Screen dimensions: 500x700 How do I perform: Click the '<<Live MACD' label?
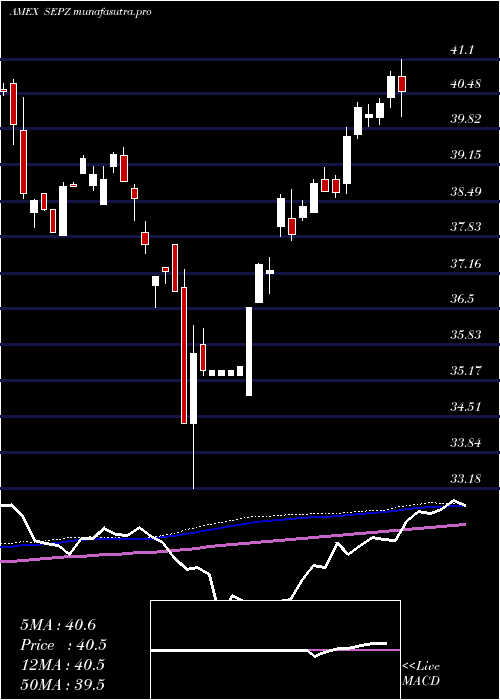pyautogui.click(x=421, y=673)
